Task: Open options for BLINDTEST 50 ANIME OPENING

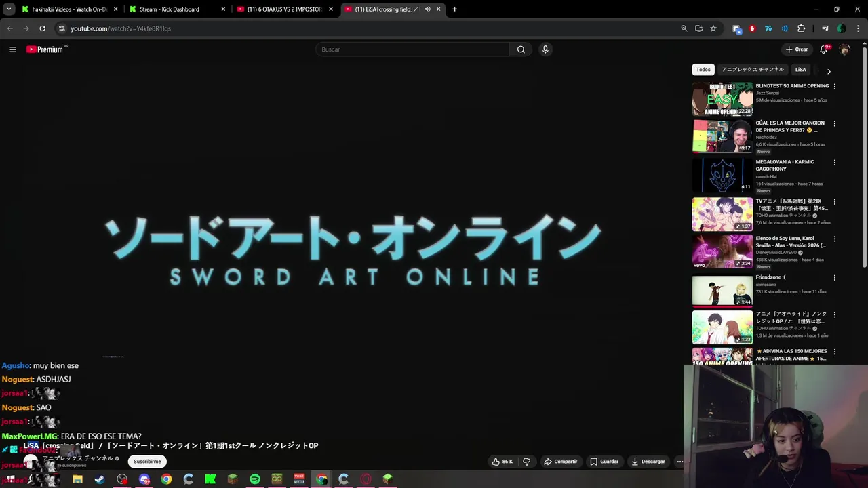Action: point(835,87)
